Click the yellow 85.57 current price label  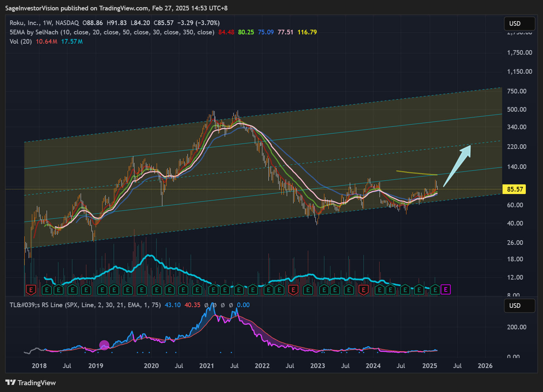pos(515,189)
